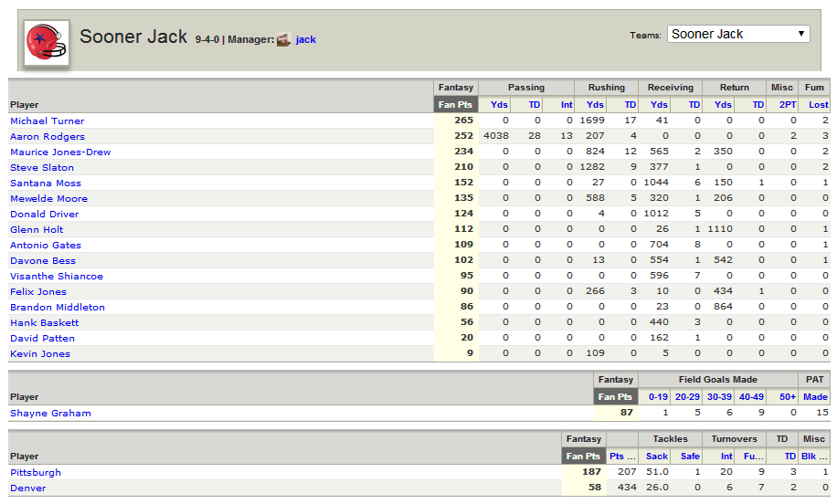Viewport: 837px width, 504px height.
Task: Open Denver defense page
Action: coord(27,488)
